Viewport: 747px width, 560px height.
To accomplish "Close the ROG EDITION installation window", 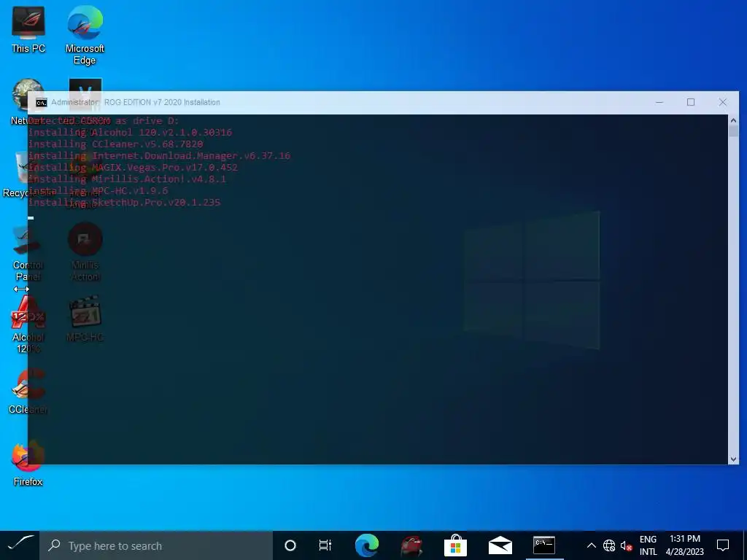I will coord(723,102).
